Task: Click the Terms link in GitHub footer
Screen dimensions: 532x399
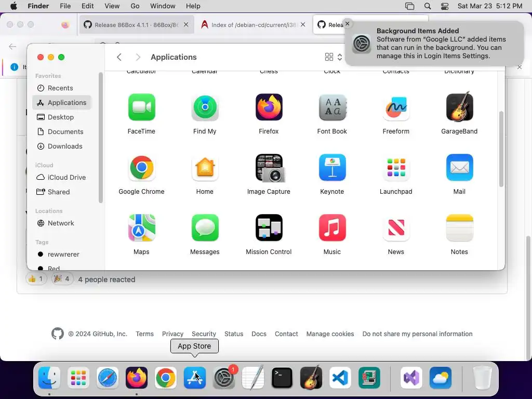Action: click(144, 334)
